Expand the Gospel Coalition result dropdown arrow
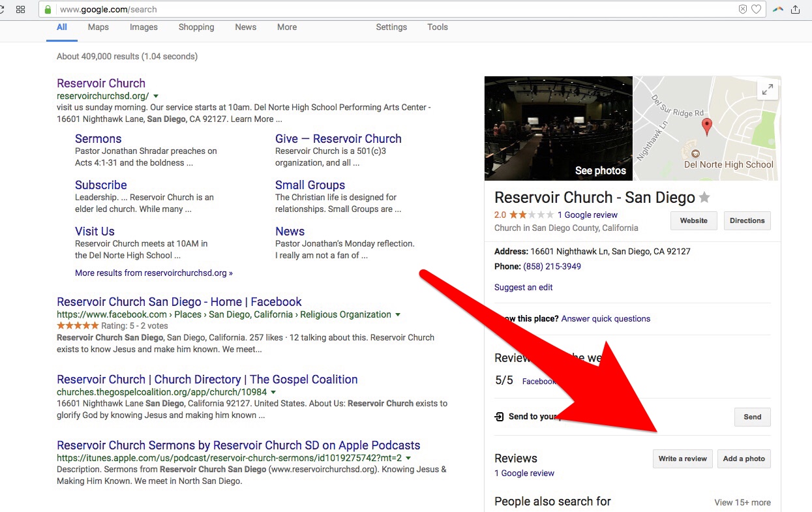 pyautogui.click(x=273, y=393)
